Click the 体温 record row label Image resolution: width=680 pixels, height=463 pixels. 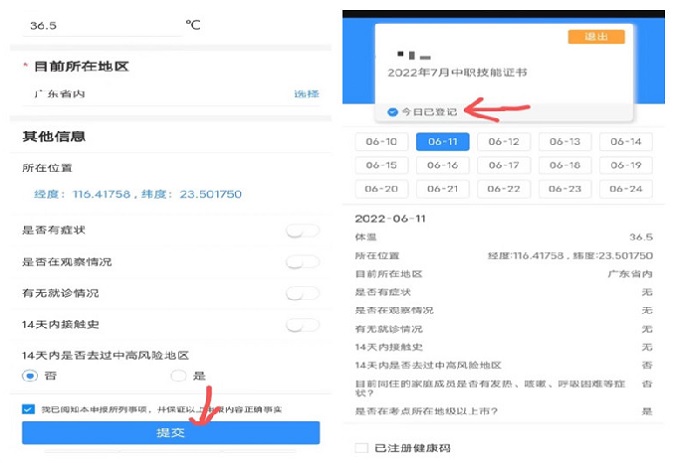[366, 237]
